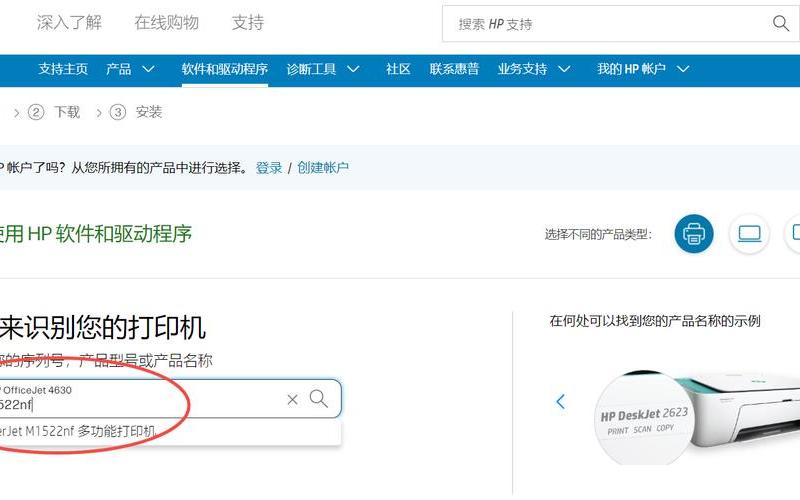Viewport: 800px width, 500px height.
Task: Select the 软件和驱动程序 tab
Action: click(224, 69)
